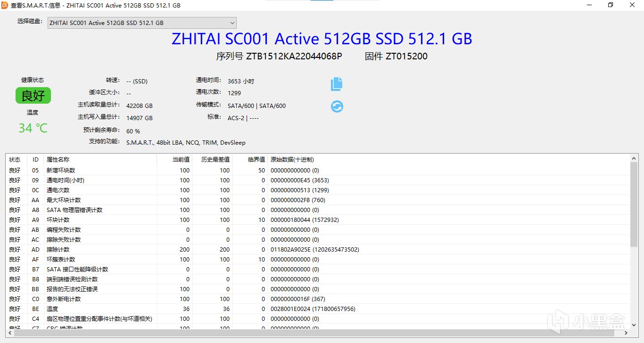Select the 扇区物理位置重分配事件计数 row
This screenshot has width=644, height=343.
pyautogui.click(x=318, y=318)
